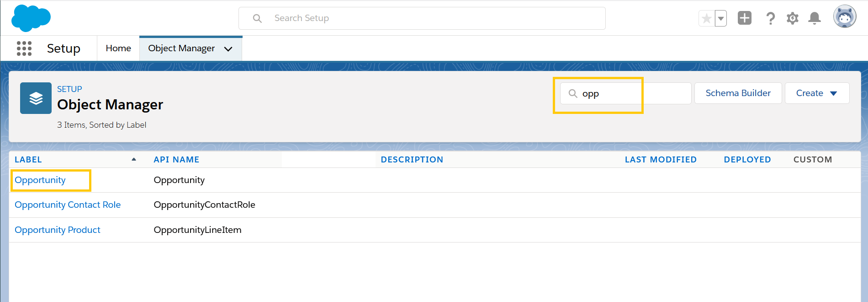This screenshot has height=302, width=868.
Task: Select the Object Manager tab
Action: tap(181, 49)
